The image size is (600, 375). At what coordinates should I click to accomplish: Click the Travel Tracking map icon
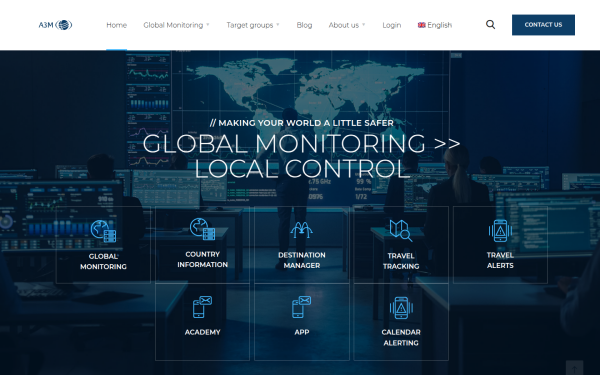point(401,230)
